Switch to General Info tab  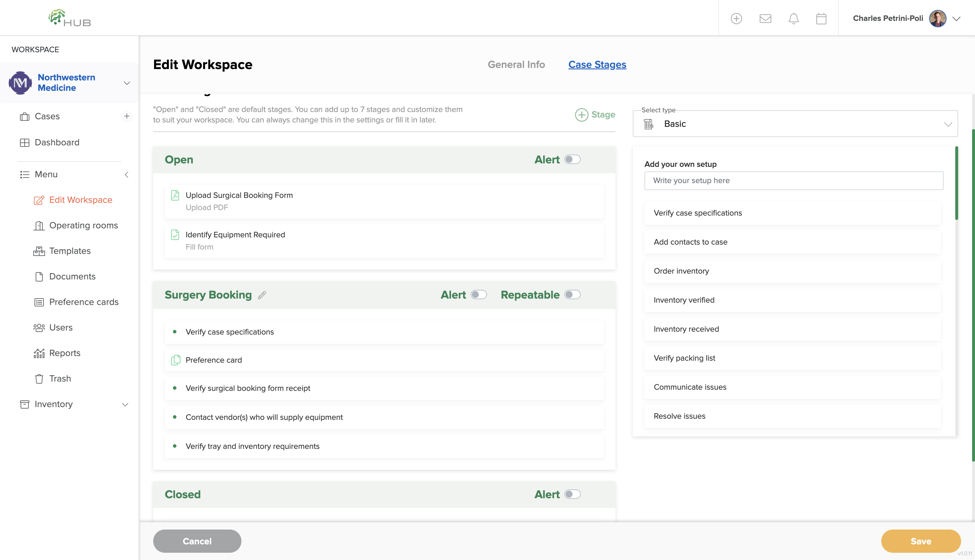click(516, 65)
